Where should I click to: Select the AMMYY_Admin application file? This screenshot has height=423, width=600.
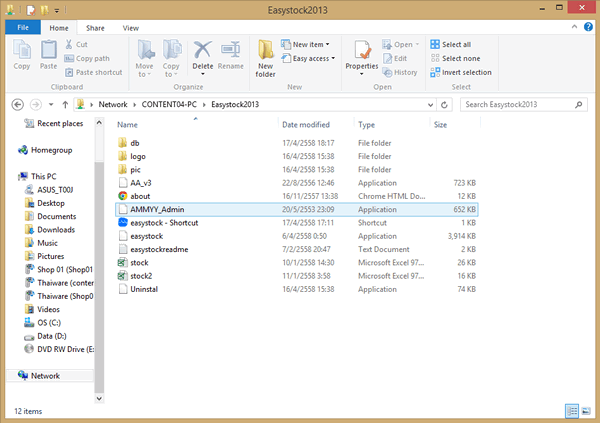(x=158, y=210)
